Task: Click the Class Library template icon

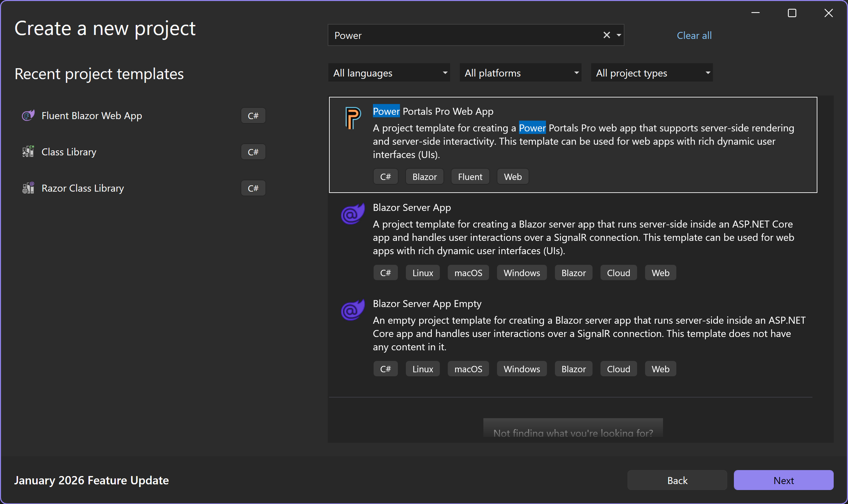Action: click(28, 151)
